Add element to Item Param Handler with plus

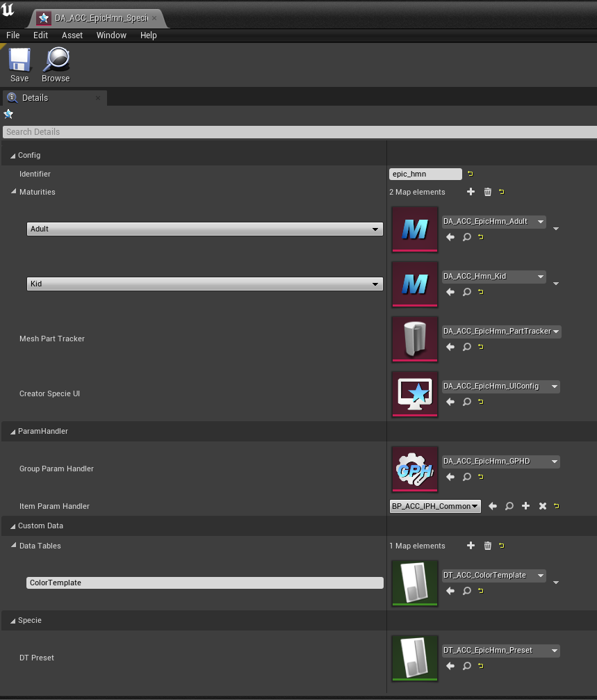(525, 506)
